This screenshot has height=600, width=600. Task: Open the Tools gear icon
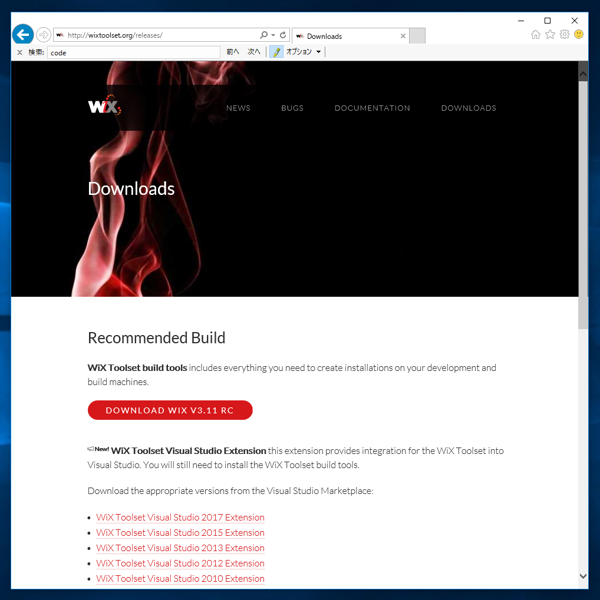click(564, 34)
